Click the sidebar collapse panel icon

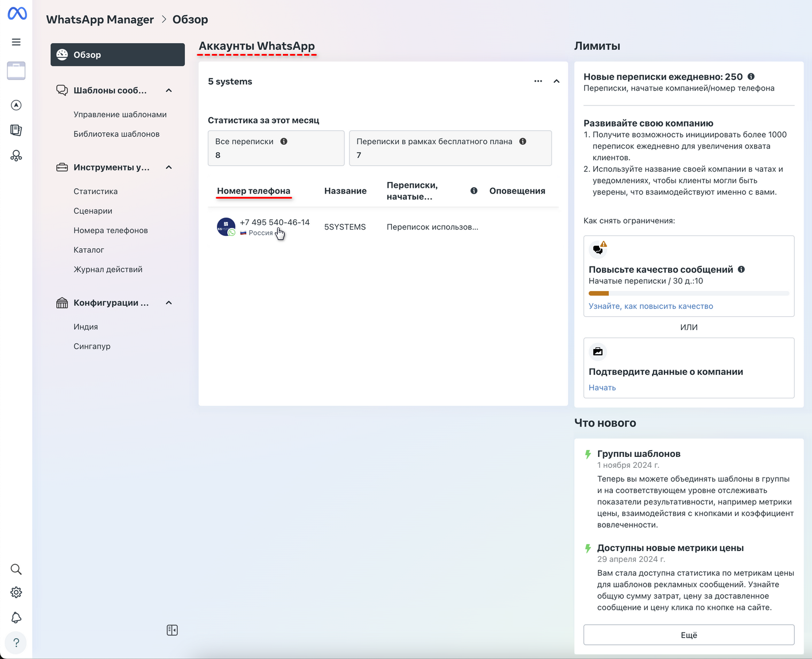coord(172,630)
